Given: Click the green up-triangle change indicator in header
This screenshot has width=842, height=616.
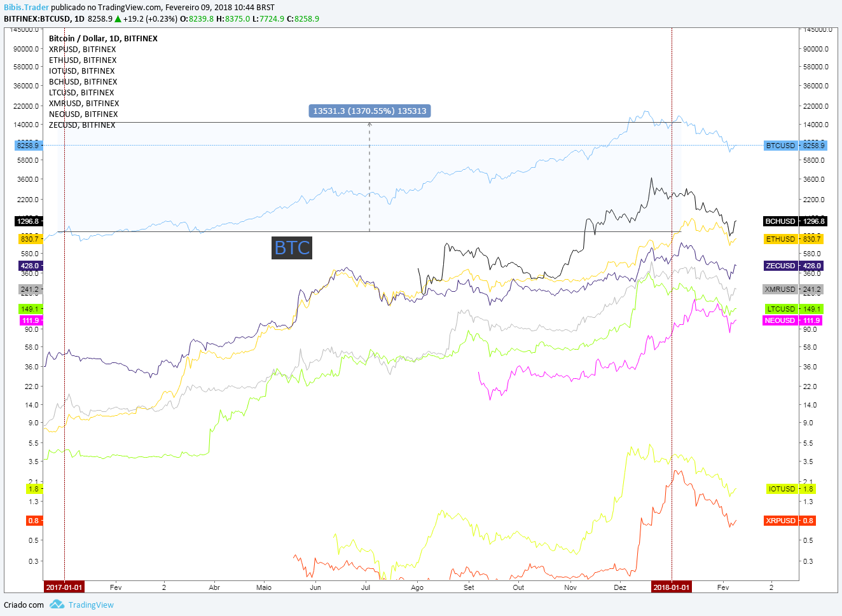Looking at the screenshot, I should tap(118, 19).
